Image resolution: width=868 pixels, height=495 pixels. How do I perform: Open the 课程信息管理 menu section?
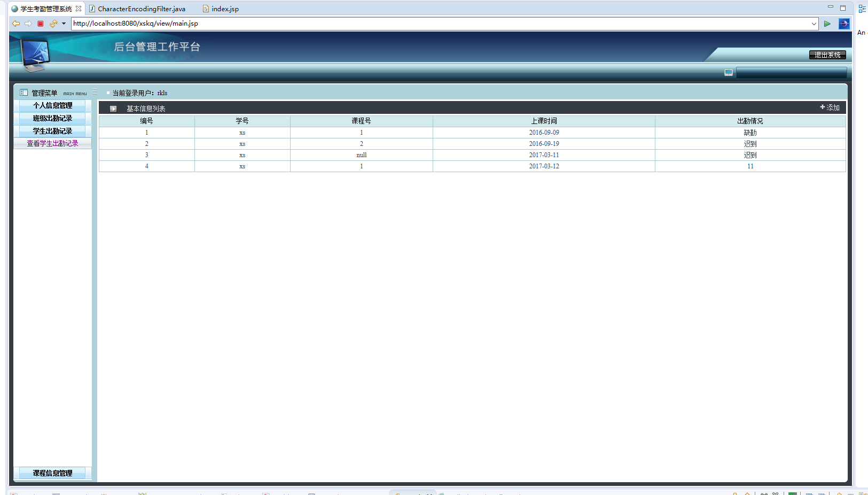[52, 473]
